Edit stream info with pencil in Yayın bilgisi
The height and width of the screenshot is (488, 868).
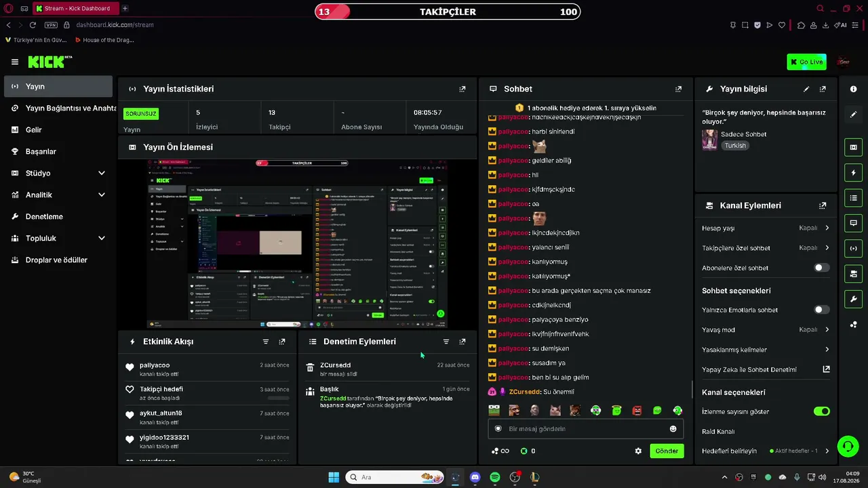(806, 89)
